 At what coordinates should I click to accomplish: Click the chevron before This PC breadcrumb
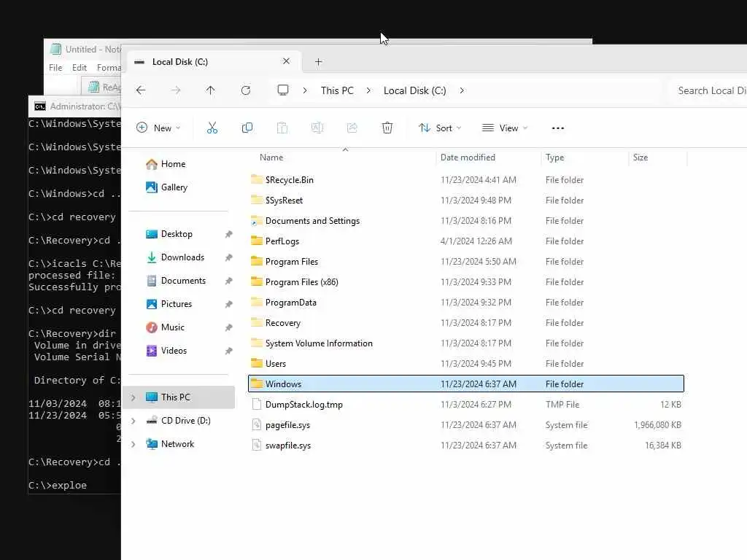305,90
